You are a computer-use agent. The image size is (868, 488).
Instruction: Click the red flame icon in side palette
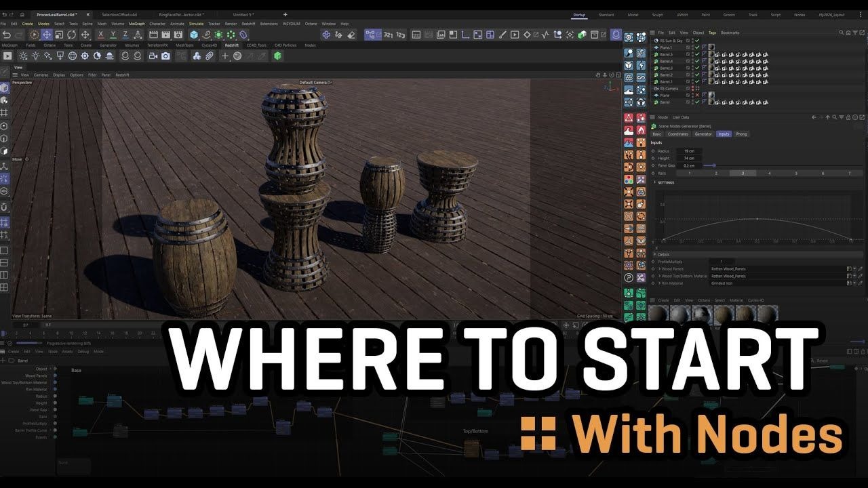pos(641,130)
